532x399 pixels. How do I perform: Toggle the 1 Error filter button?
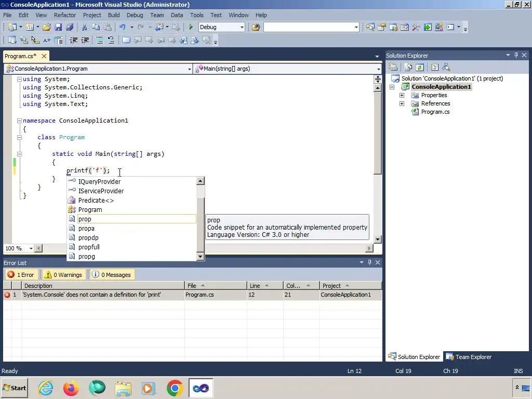pos(21,275)
